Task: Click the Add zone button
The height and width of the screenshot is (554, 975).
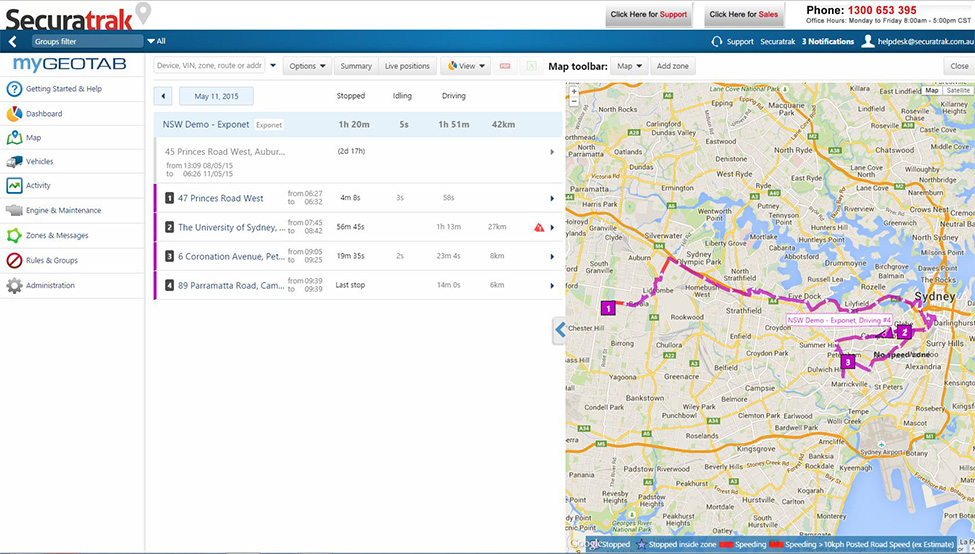Action: [x=671, y=66]
